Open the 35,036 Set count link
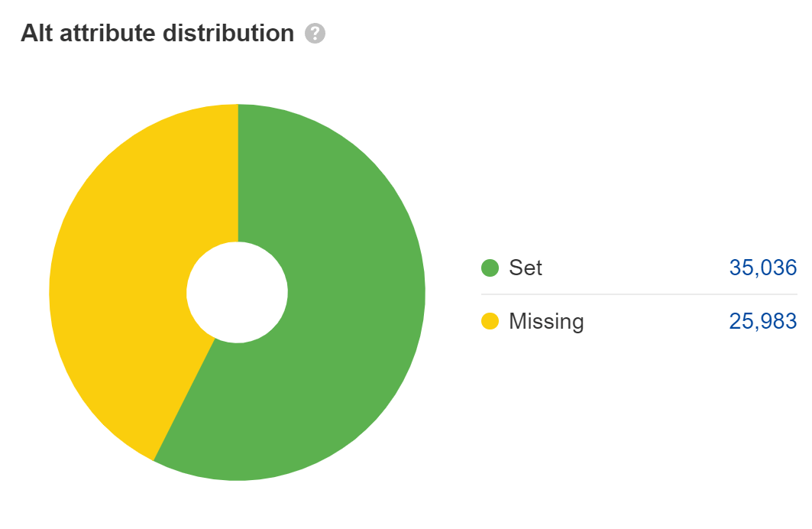Image resolution: width=812 pixels, height=529 pixels. click(x=762, y=268)
